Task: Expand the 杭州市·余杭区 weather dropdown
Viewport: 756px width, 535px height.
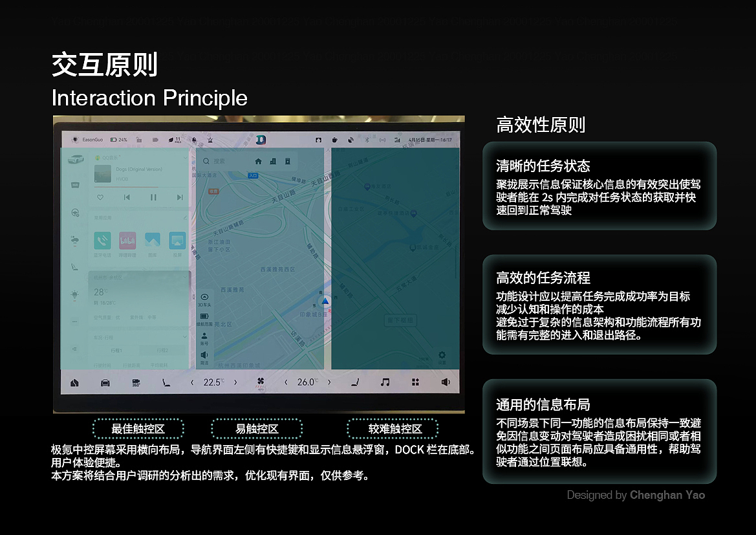Action: pyautogui.click(x=186, y=276)
